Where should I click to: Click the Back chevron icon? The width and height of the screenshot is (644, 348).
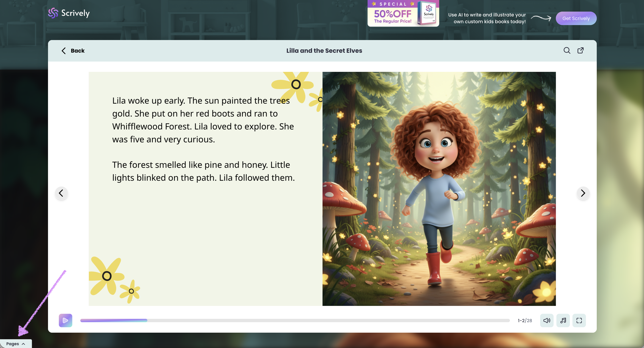64,51
